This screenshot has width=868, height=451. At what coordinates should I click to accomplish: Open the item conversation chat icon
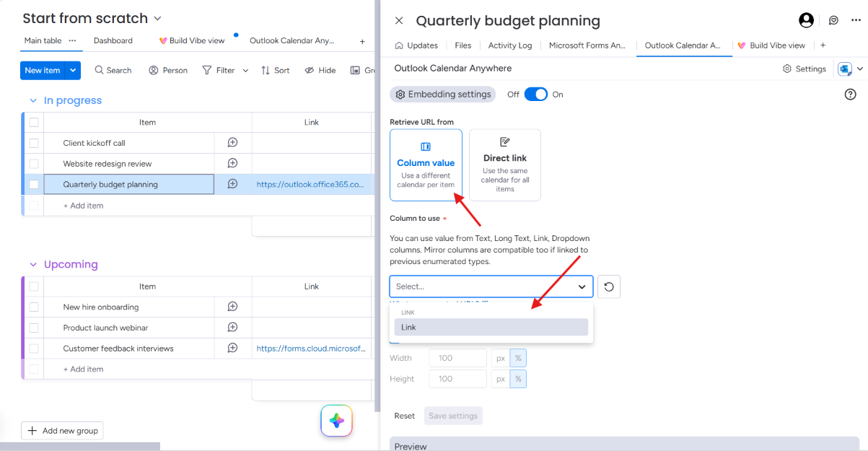pos(833,21)
